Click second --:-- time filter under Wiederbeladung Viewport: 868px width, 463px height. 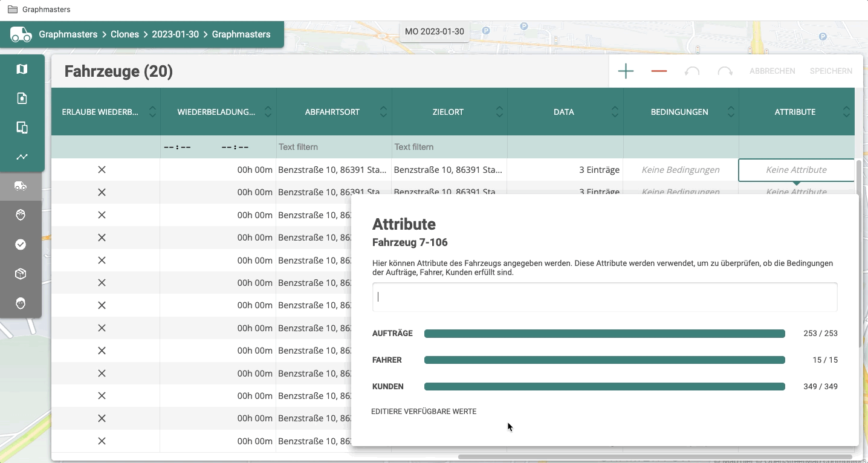point(235,147)
